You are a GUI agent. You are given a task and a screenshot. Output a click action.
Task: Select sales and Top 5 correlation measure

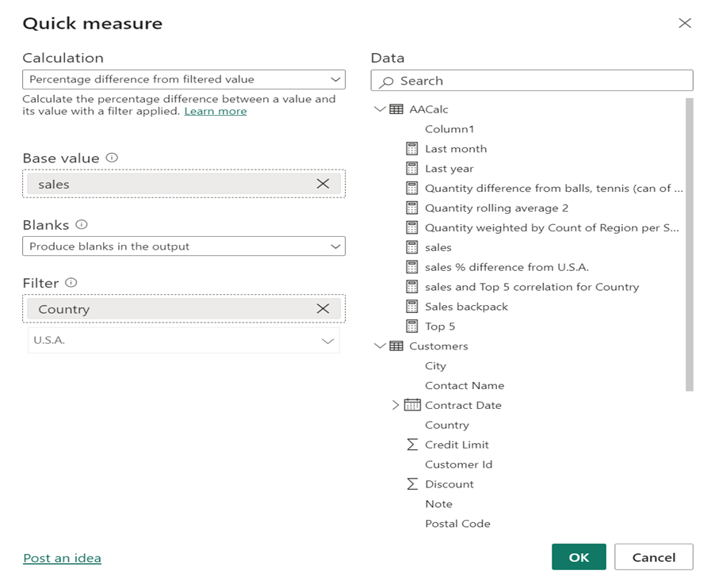point(532,287)
